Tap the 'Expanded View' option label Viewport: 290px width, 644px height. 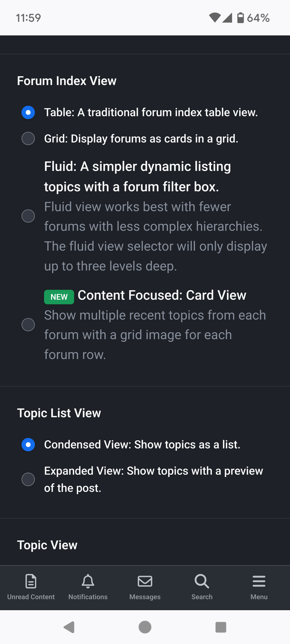click(153, 479)
